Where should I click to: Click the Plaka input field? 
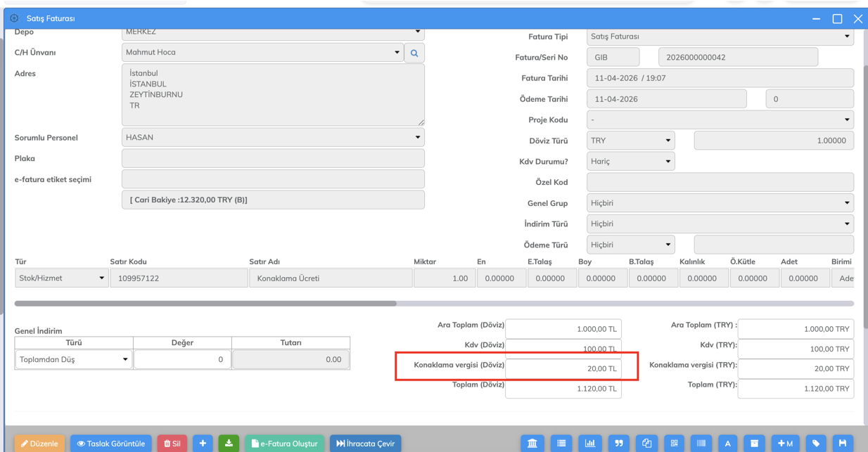click(x=273, y=159)
